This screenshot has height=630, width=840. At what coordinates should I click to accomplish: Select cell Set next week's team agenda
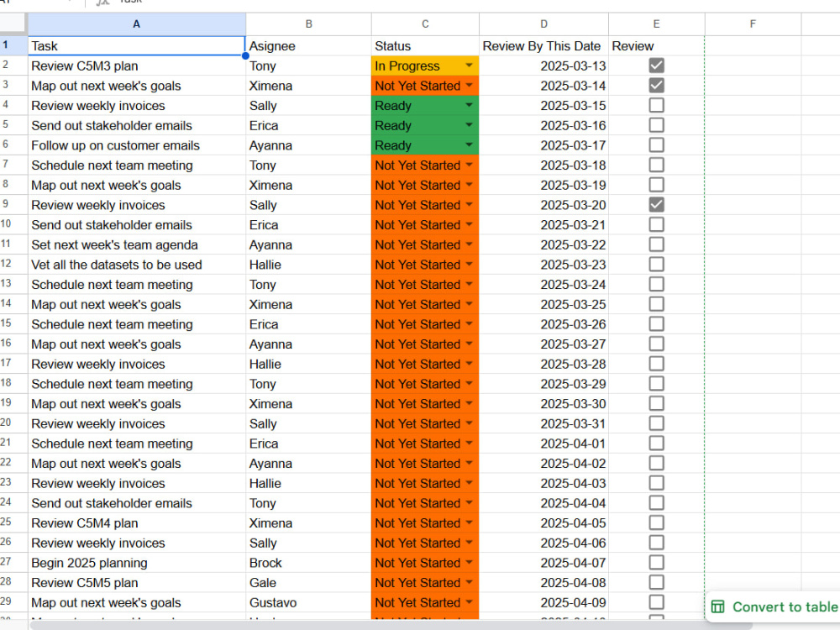pos(137,244)
